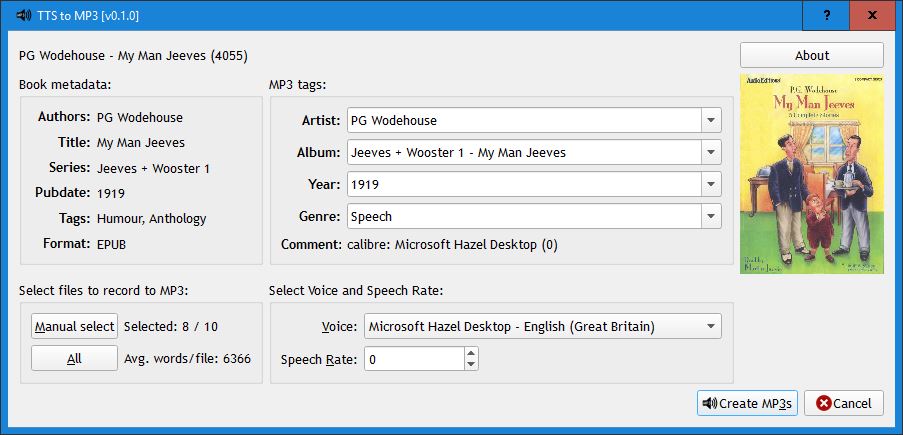Image resolution: width=903 pixels, height=435 pixels.
Task: Increase Speech Rate with up arrow
Action: pos(471,352)
